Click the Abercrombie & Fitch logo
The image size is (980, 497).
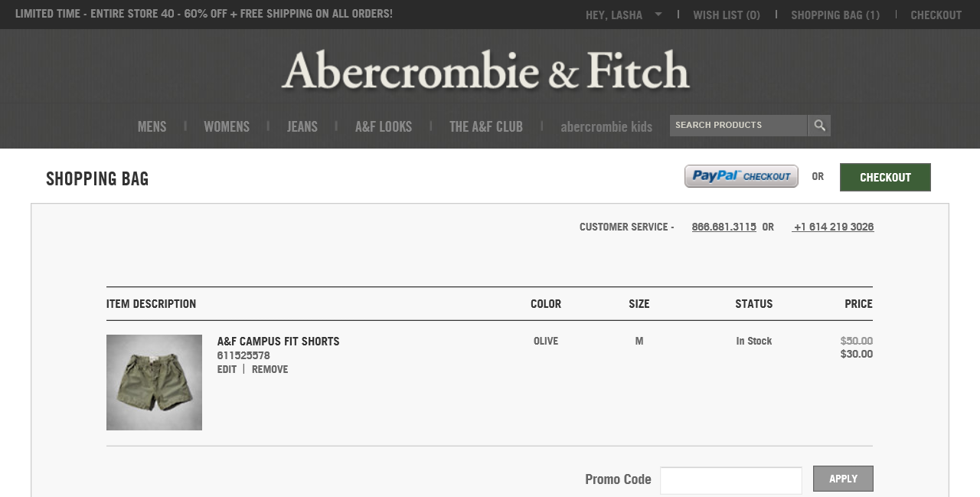coord(485,70)
